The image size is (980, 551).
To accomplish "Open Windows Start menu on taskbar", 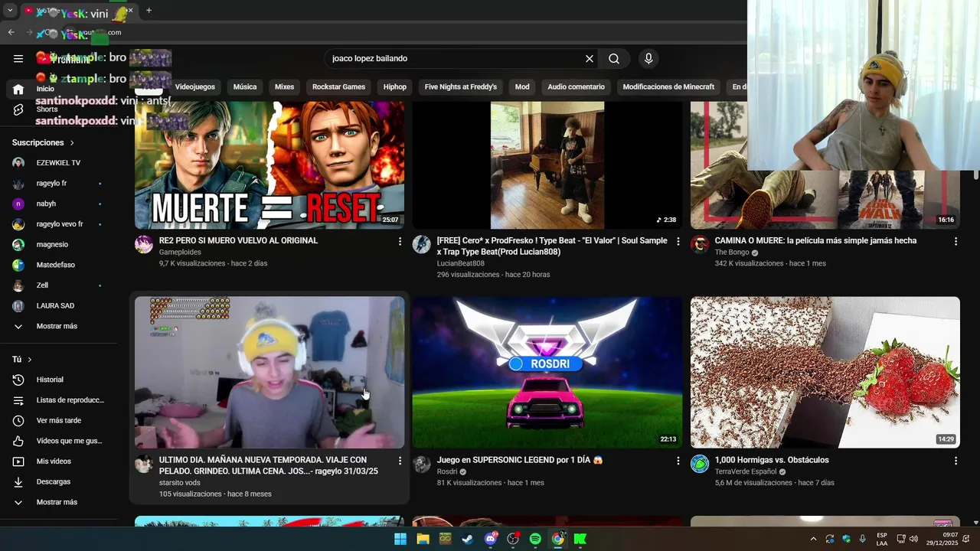I will [x=400, y=539].
